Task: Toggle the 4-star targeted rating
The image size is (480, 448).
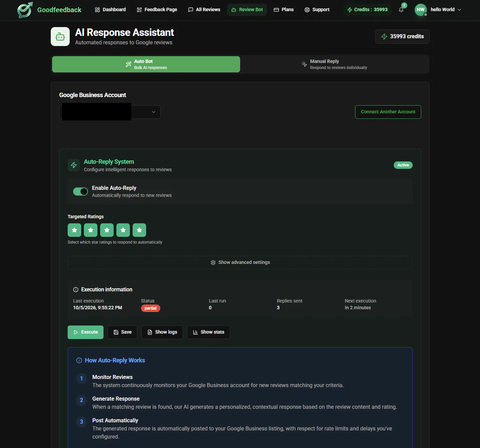Action: 123,230
